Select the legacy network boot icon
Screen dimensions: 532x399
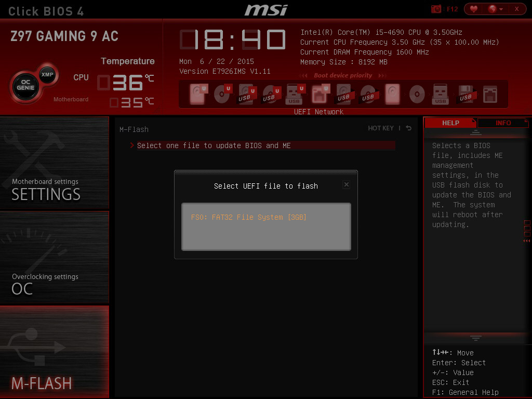pyautogui.click(x=490, y=94)
